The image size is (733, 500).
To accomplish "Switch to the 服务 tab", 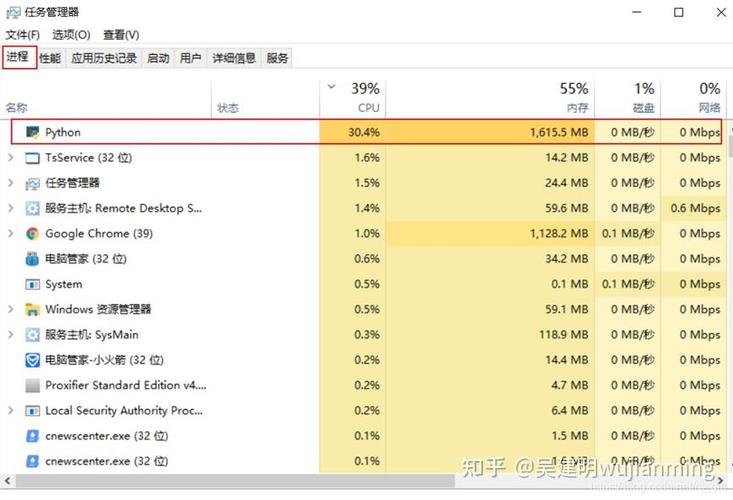I will tap(277, 58).
